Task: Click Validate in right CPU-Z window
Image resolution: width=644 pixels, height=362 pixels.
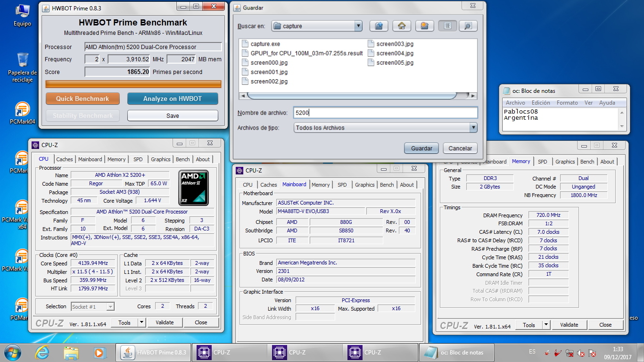Action: (569, 325)
